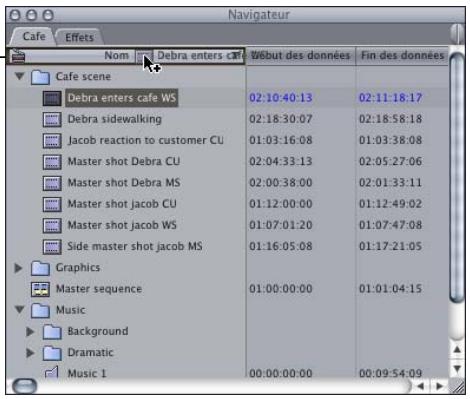Viewport: 470px width, 399px height.
Task: Click end timecode 02:11:18:17
Action: [390, 98]
